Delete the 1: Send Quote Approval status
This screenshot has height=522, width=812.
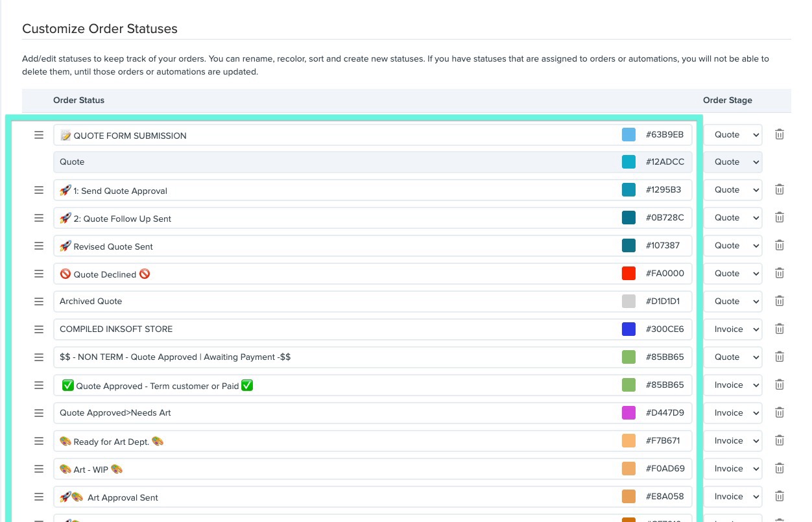click(x=780, y=189)
